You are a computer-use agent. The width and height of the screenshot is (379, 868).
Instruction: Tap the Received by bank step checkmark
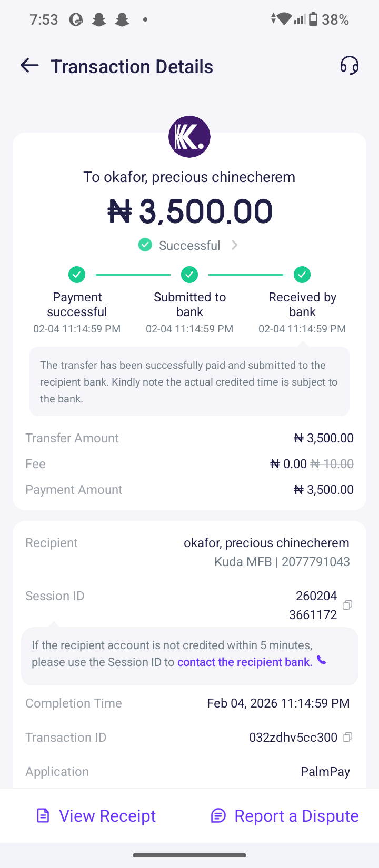coord(302,274)
